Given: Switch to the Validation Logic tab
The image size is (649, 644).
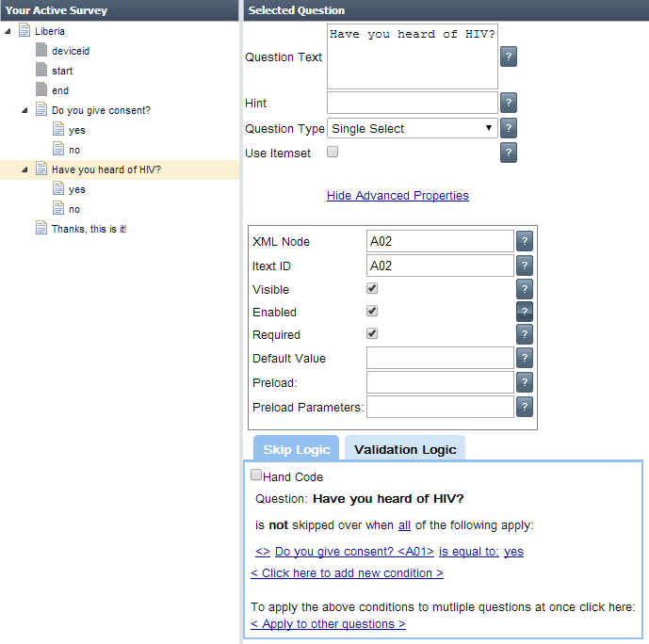Looking at the screenshot, I should point(405,449).
